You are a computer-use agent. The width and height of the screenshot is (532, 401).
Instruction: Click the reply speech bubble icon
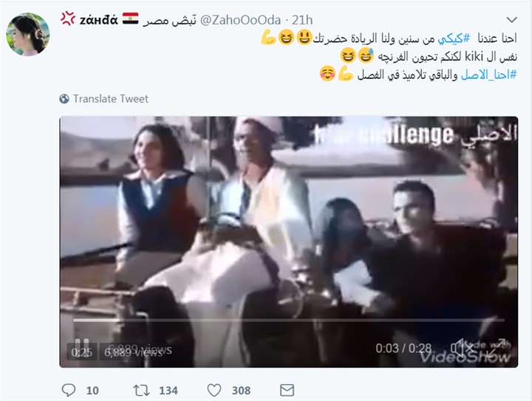69,390
